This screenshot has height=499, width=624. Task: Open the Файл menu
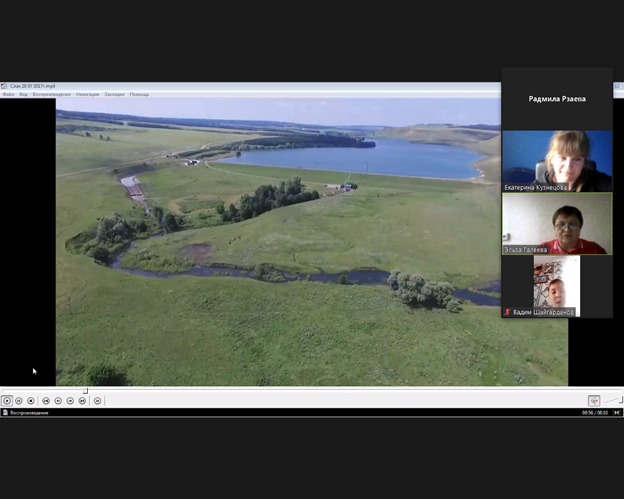coord(8,94)
